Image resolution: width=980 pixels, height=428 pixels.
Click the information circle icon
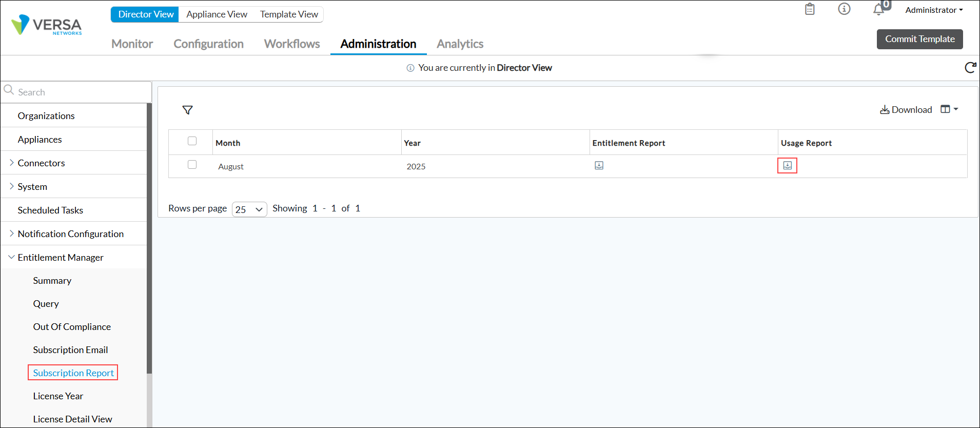pyautogui.click(x=844, y=9)
